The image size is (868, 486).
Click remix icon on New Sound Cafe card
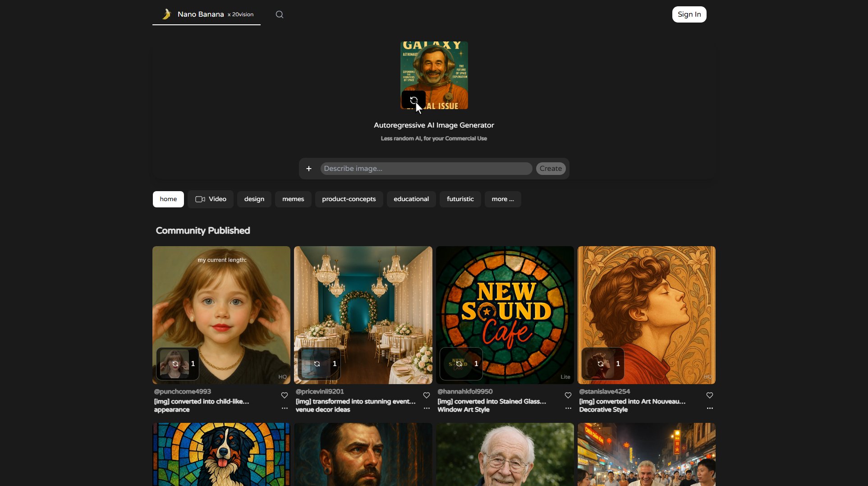click(x=459, y=364)
